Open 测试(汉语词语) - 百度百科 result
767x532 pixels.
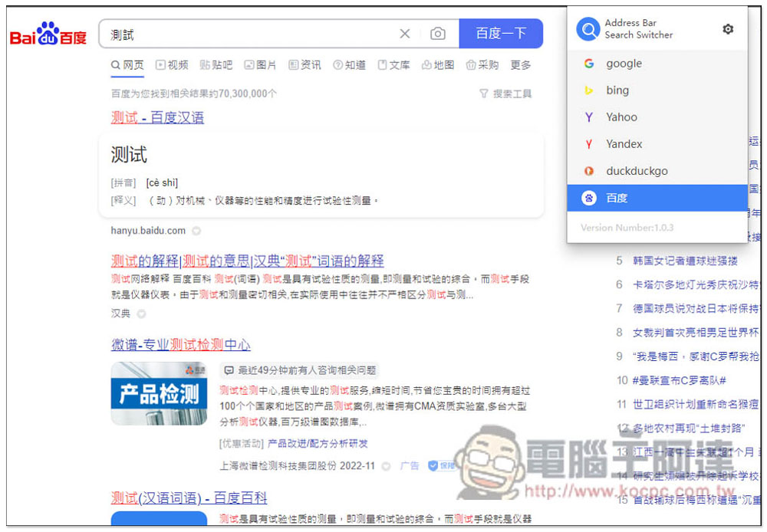[189, 498]
